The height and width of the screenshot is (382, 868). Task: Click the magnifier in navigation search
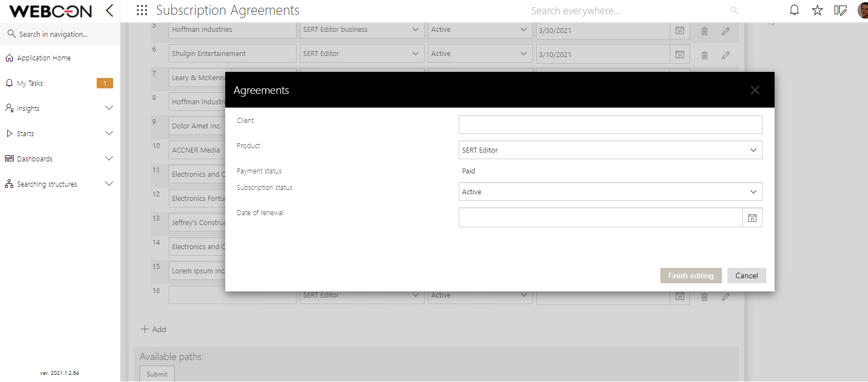12,34
